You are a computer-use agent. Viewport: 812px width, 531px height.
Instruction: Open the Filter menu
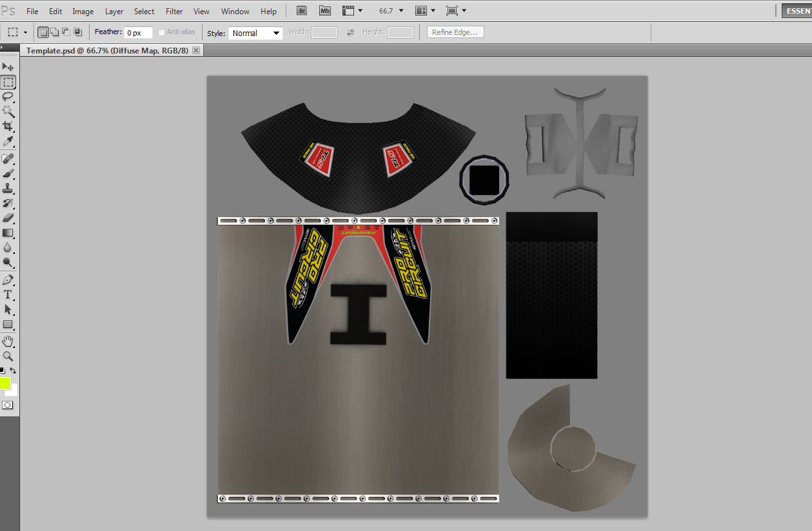click(x=174, y=12)
